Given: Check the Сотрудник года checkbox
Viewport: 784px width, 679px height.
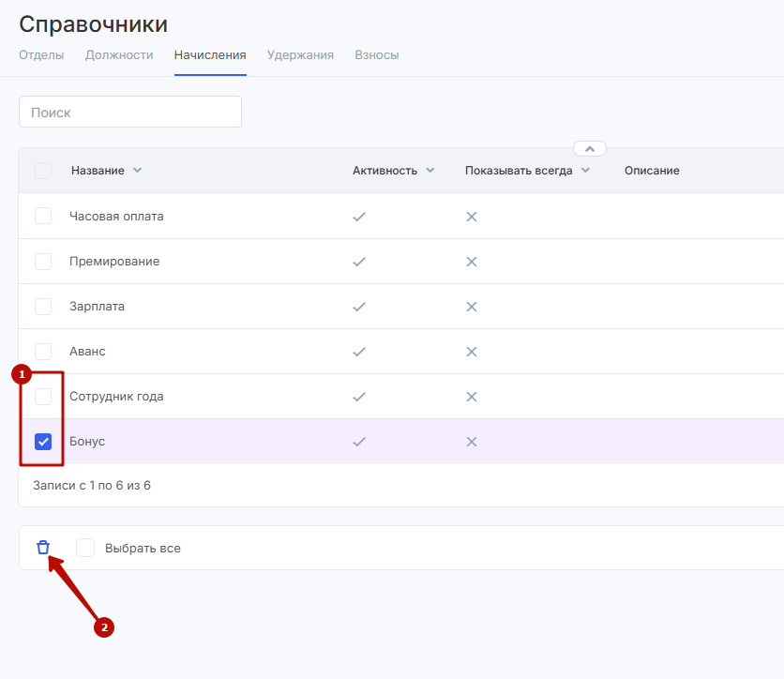Looking at the screenshot, I should [43, 397].
